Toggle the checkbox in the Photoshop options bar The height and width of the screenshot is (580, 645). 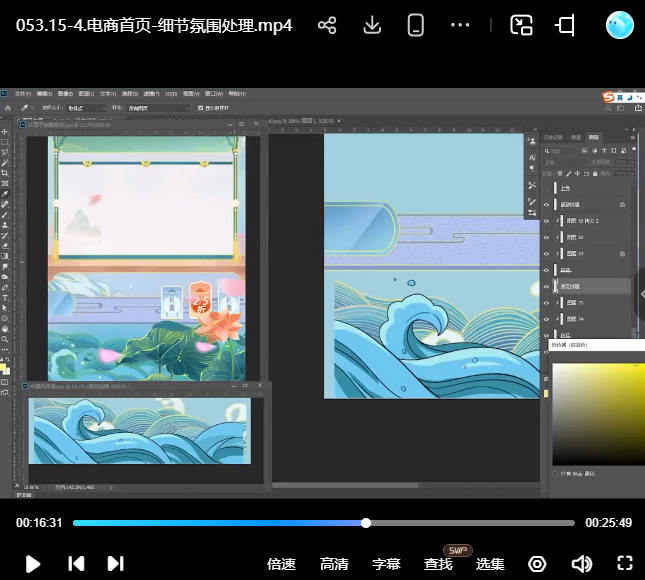201,107
